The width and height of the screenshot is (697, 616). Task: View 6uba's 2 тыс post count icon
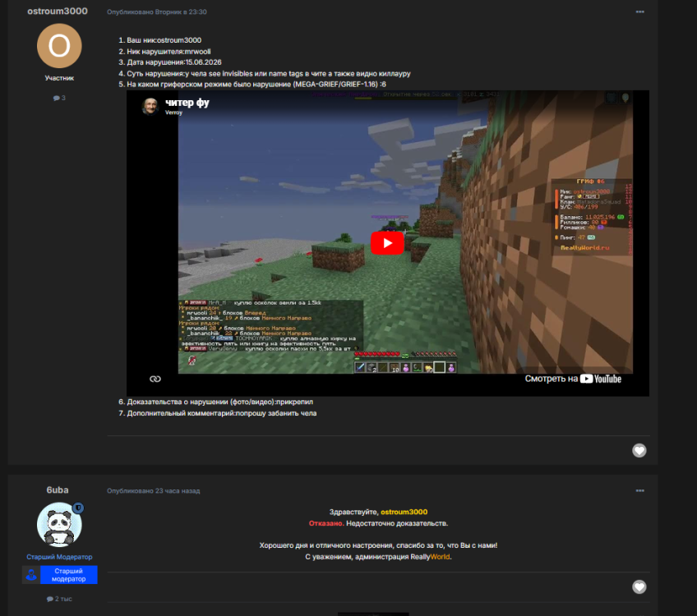(x=49, y=599)
